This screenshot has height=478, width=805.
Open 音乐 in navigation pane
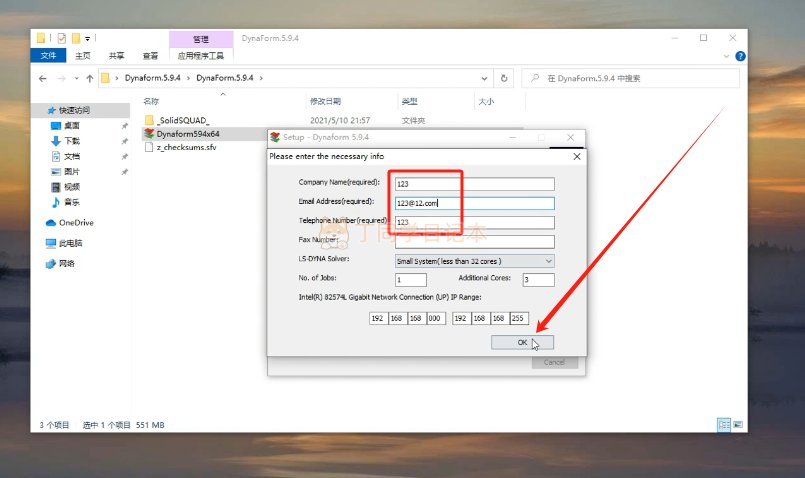pyautogui.click(x=72, y=202)
